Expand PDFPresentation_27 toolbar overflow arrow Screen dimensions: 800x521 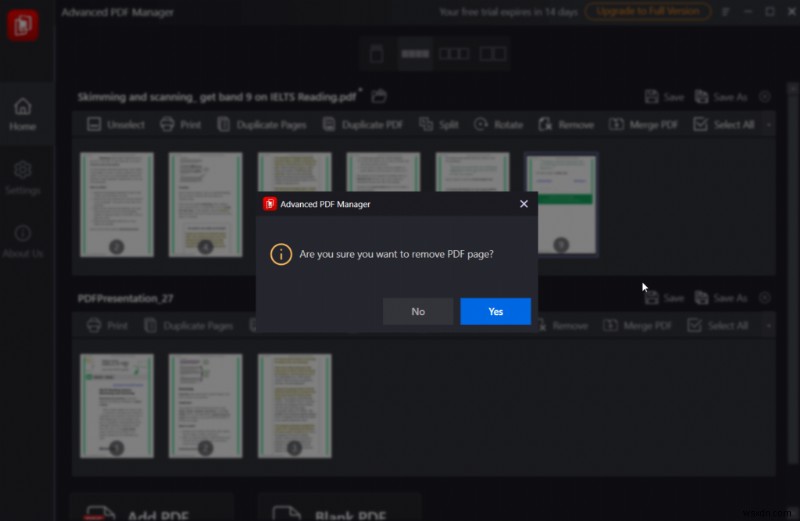[768, 326]
